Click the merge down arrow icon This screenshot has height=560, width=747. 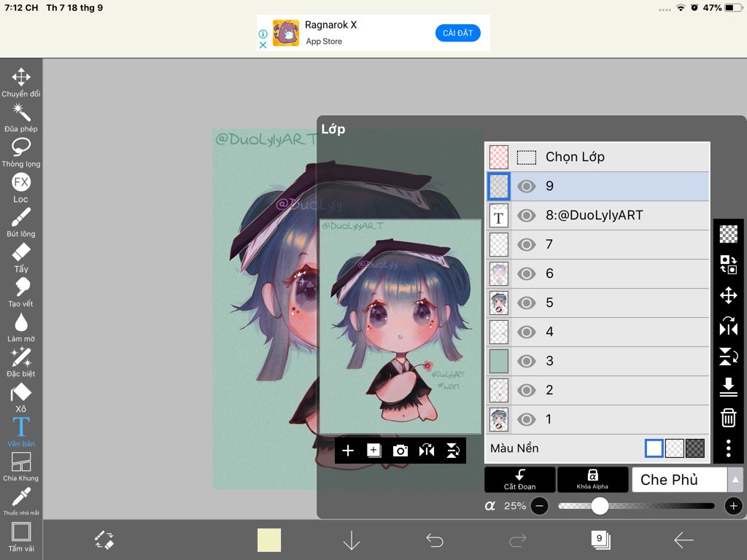pyautogui.click(x=729, y=387)
